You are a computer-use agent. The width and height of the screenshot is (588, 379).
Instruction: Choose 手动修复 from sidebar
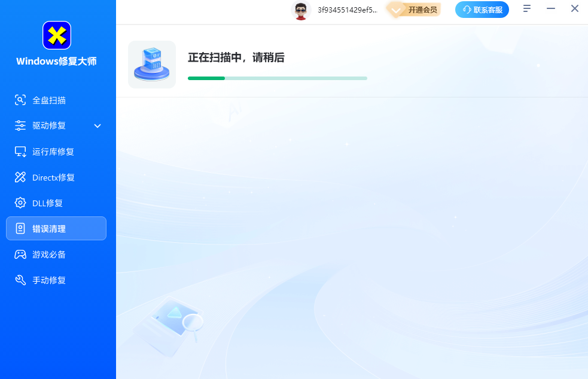click(x=56, y=280)
